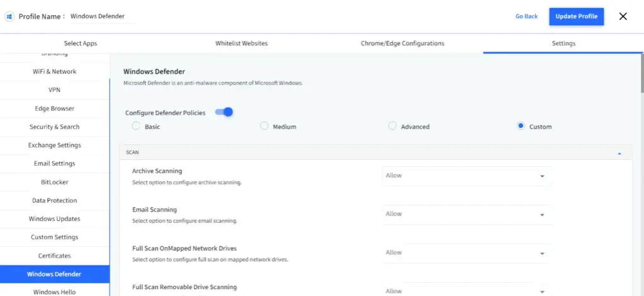Open VPN settings in sidebar
This screenshot has height=296, width=644.
(55, 90)
